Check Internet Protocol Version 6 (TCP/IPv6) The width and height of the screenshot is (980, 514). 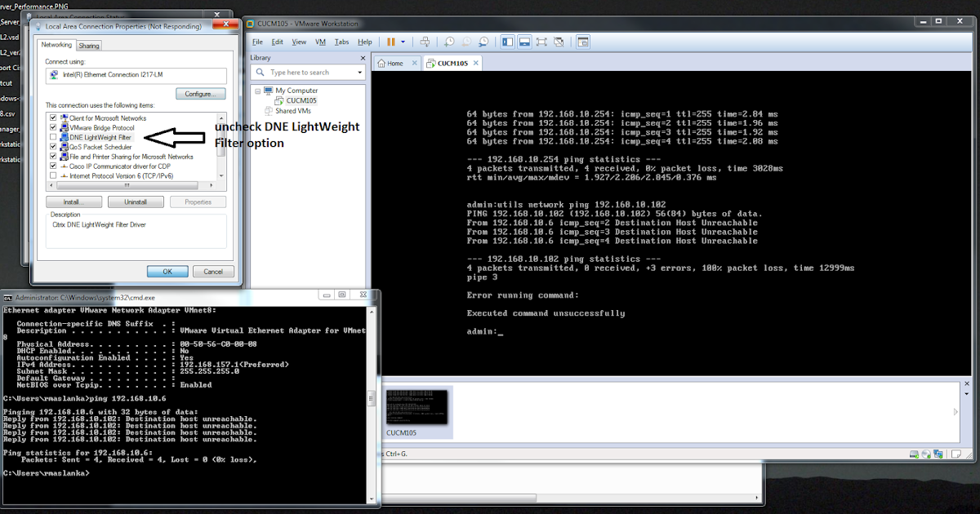(52, 174)
